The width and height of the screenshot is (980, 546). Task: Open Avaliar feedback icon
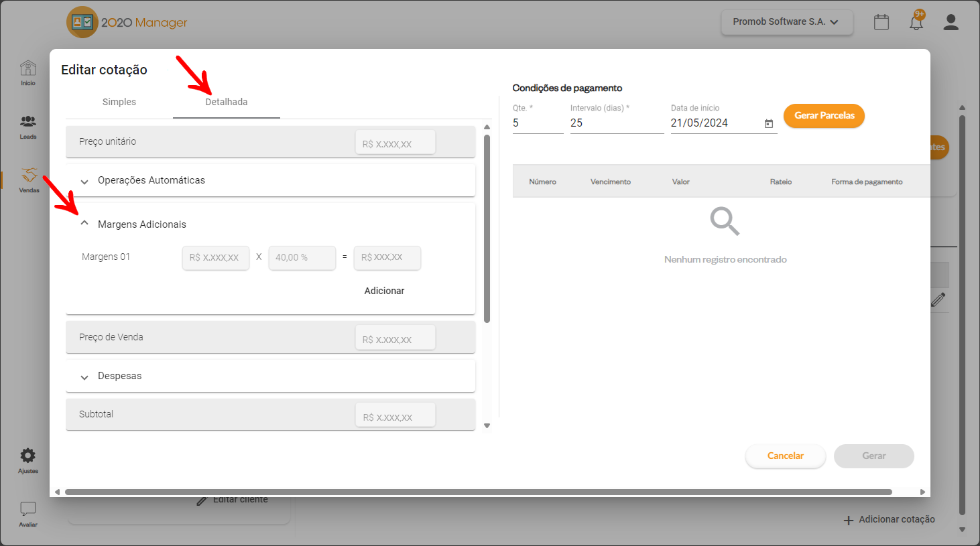[x=28, y=514]
